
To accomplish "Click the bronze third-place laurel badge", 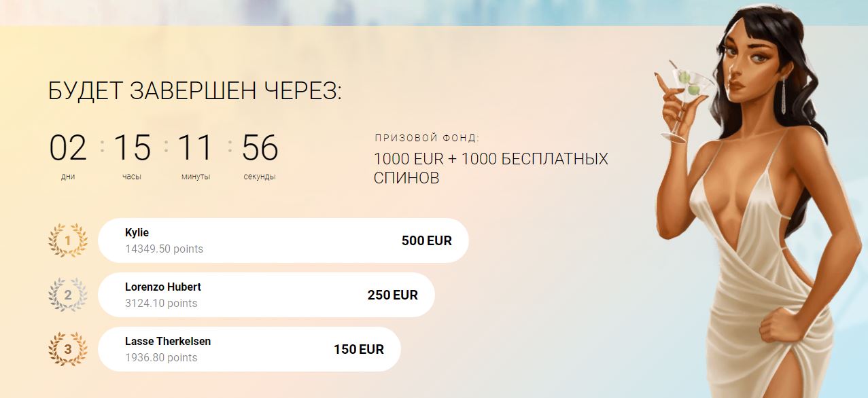I will [68, 349].
